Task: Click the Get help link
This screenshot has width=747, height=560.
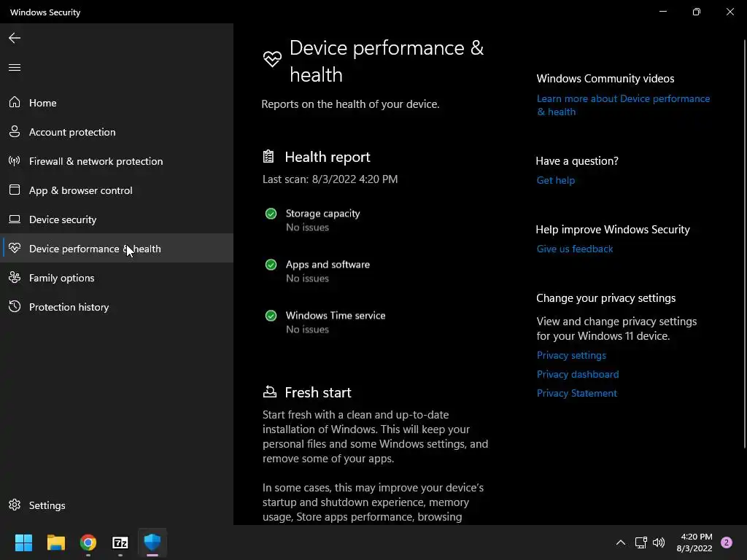Action: pyautogui.click(x=555, y=180)
